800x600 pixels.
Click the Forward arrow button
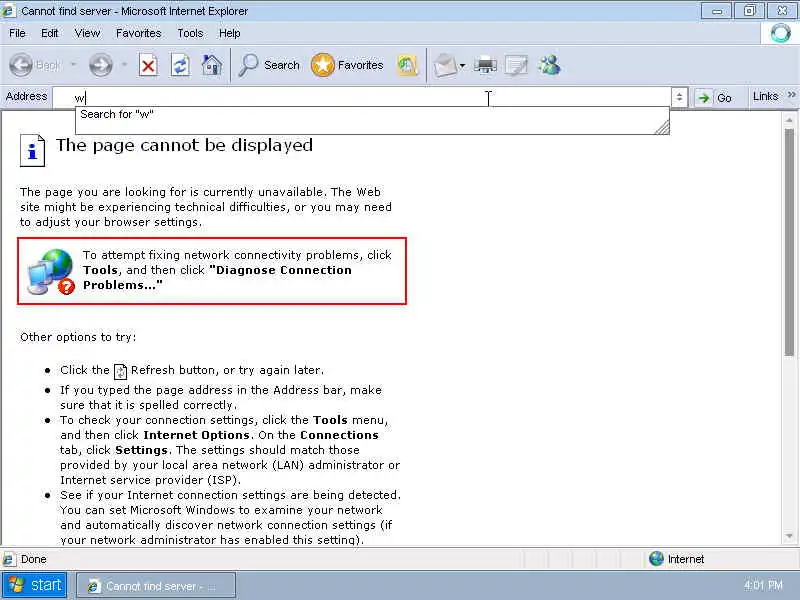(x=101, y=65)
